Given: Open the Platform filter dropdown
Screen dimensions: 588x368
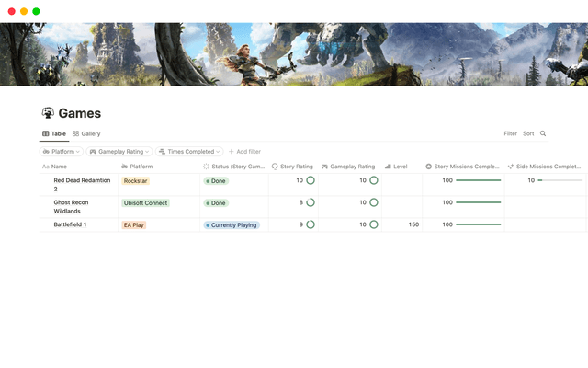Looking at the screenshot, I should coord(62,151).
